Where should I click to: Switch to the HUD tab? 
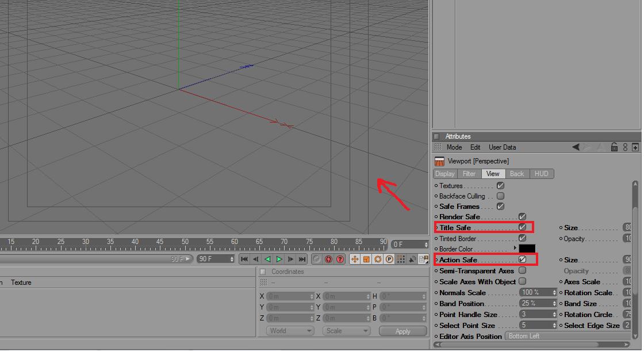(541, 174)
